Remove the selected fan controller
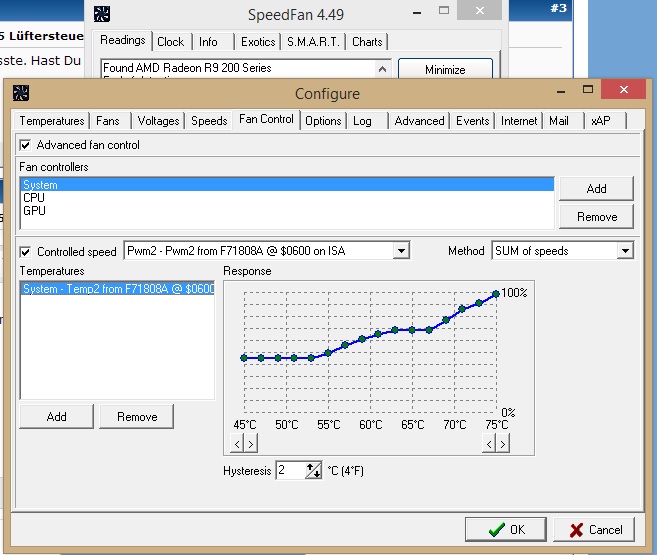657x555 pixels. 596,217
